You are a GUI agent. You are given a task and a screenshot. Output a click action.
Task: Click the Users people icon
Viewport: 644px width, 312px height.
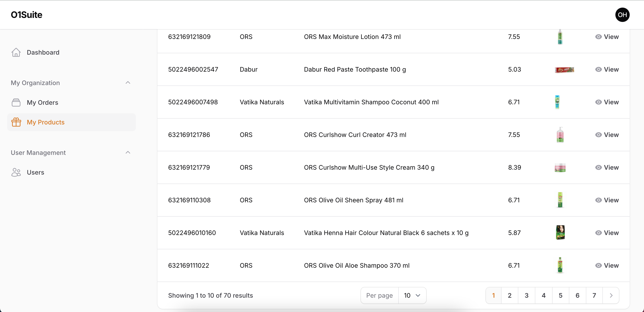point(16,172)
